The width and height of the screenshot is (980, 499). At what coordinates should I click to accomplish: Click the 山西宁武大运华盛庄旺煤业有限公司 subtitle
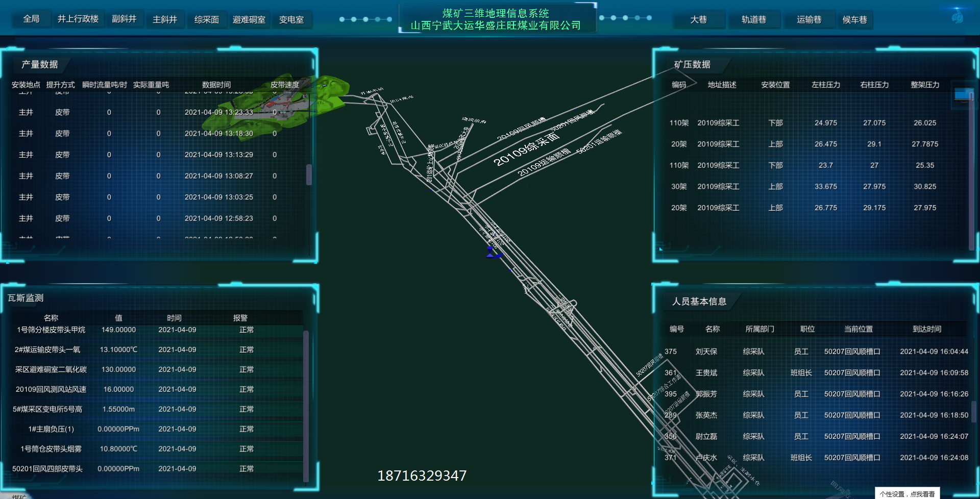tap(496, 25)
